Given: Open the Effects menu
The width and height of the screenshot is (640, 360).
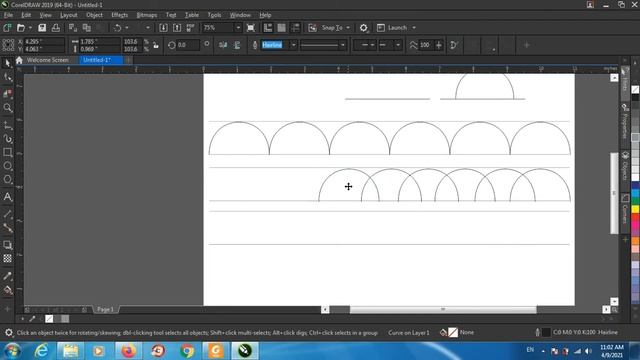Looking at the screenshot, I should (120, 15).
